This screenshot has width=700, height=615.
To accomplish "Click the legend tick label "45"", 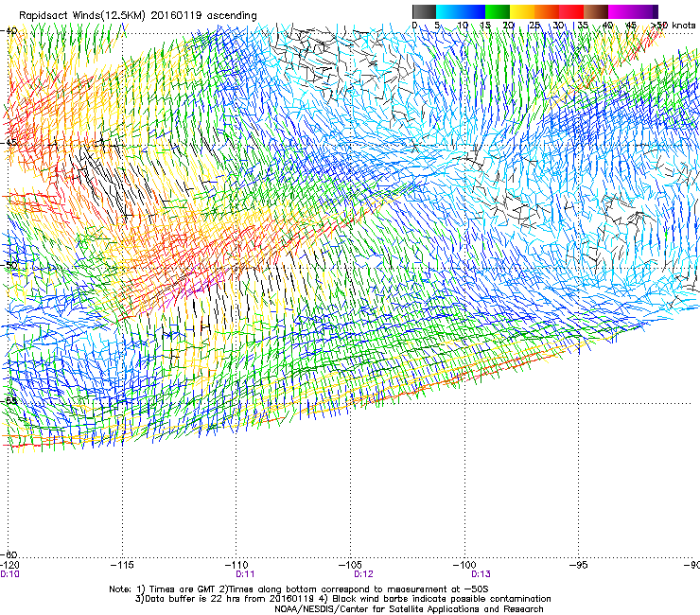I will click(631, 25).
